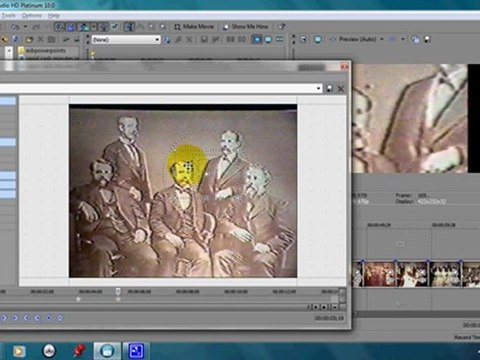Screen dimensions: 480x360
Task: Click the vertical scrollbar right of the keyframe timeline
Action: [342, 295]
